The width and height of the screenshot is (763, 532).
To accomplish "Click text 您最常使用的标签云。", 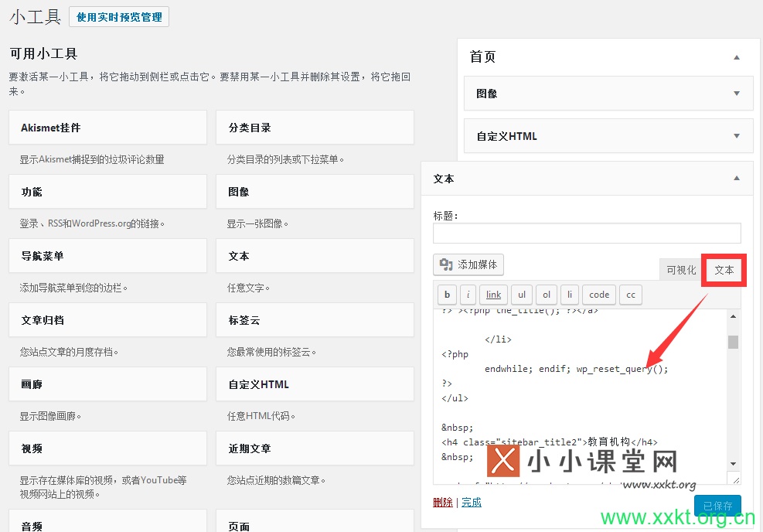I will (x=271, y=352).
